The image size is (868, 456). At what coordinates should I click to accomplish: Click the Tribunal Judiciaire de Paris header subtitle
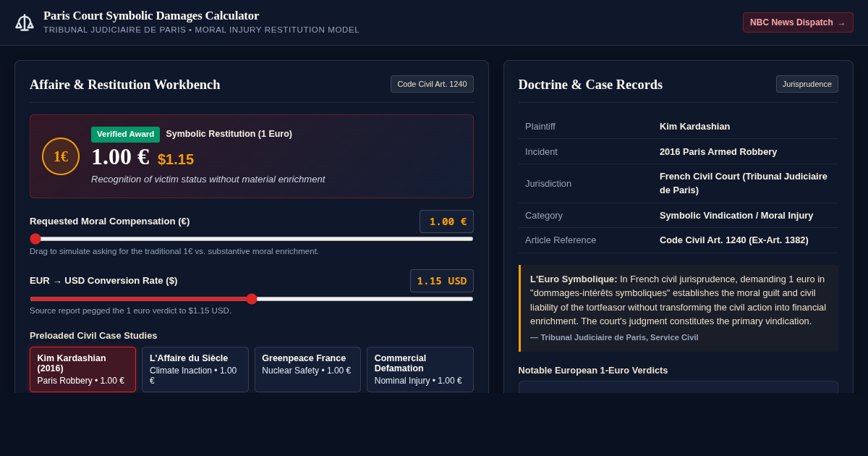click(x=201, y=30)
